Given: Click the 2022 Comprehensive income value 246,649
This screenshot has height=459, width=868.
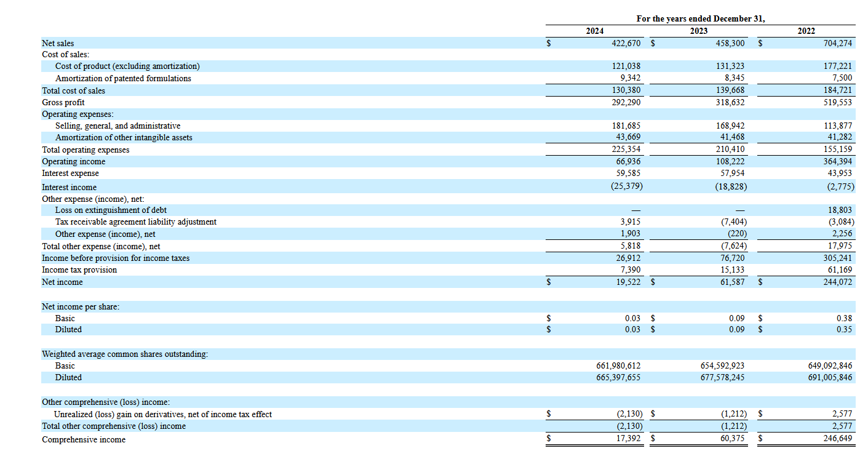Looking at the screenshot, I should [x=837, y=439].
